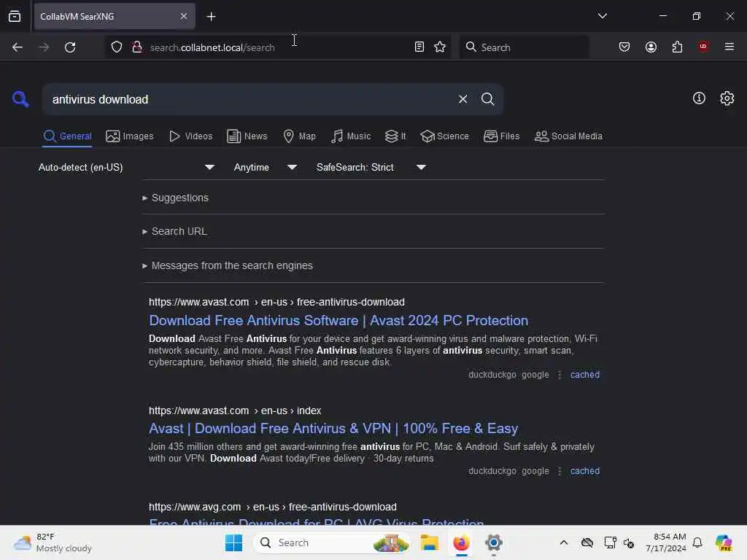The height and width of the screenshot is (560, 747).
Task: Open the uBlock Origin icon
Action: 703,47
